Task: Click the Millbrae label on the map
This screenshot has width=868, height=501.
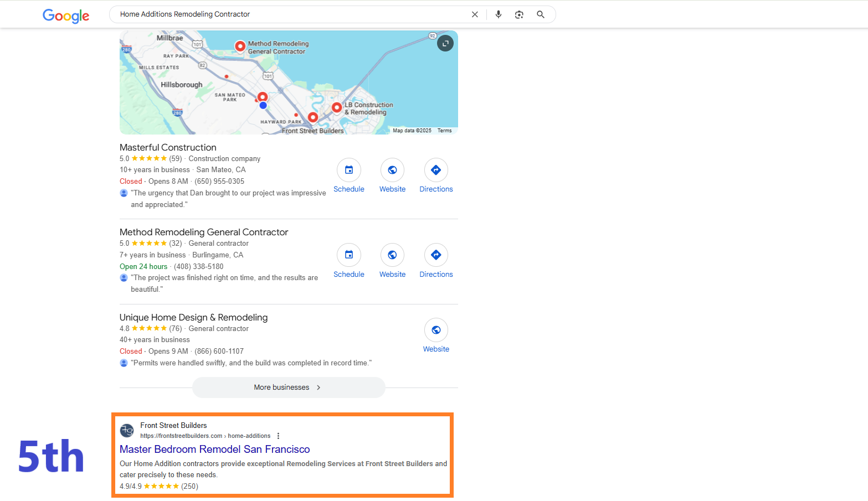Action: pos(170,38)
